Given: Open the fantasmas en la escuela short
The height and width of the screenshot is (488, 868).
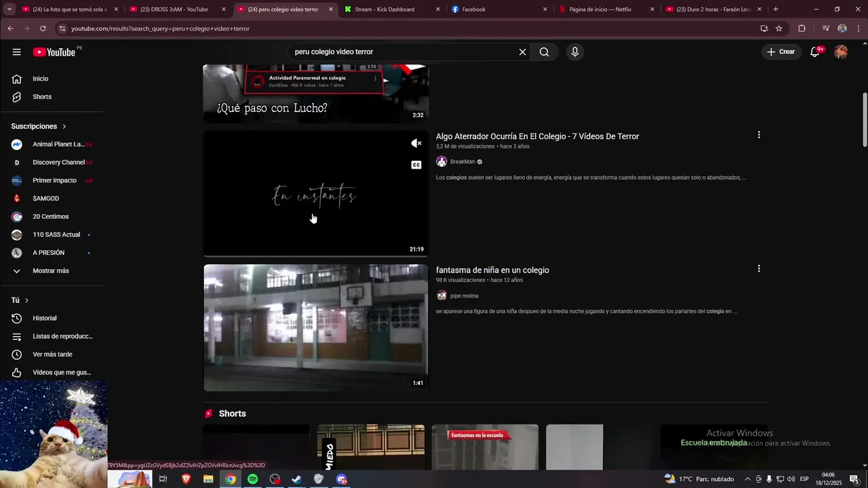Looking at the screenshot, I should (x=485, y=447).
